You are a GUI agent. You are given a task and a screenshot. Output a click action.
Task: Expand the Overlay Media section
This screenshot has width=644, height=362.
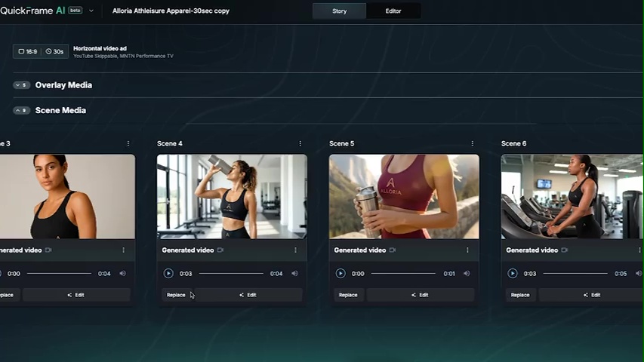pyautogui.click(x=21, y=85)
